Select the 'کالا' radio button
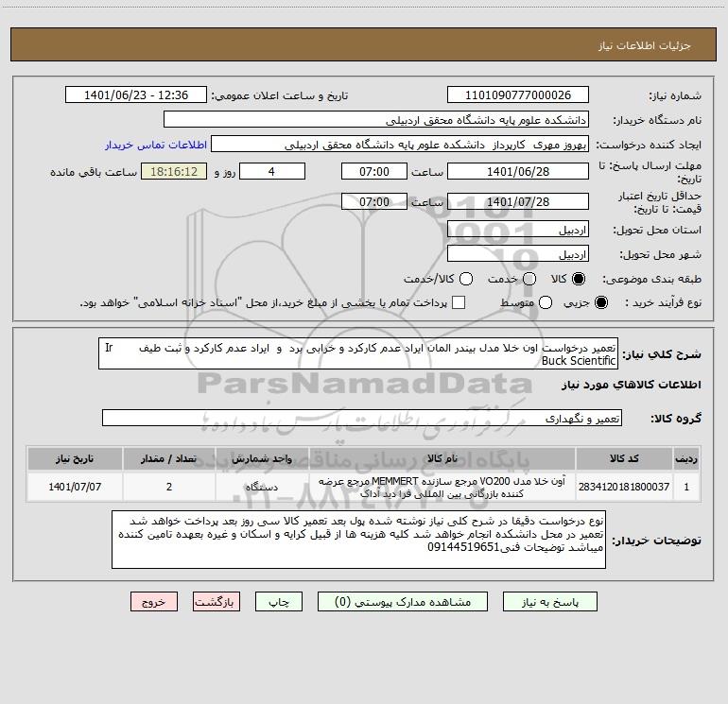The width and height of the screenshot is (728, 704). pyautogui.click(x=579, y=279)
